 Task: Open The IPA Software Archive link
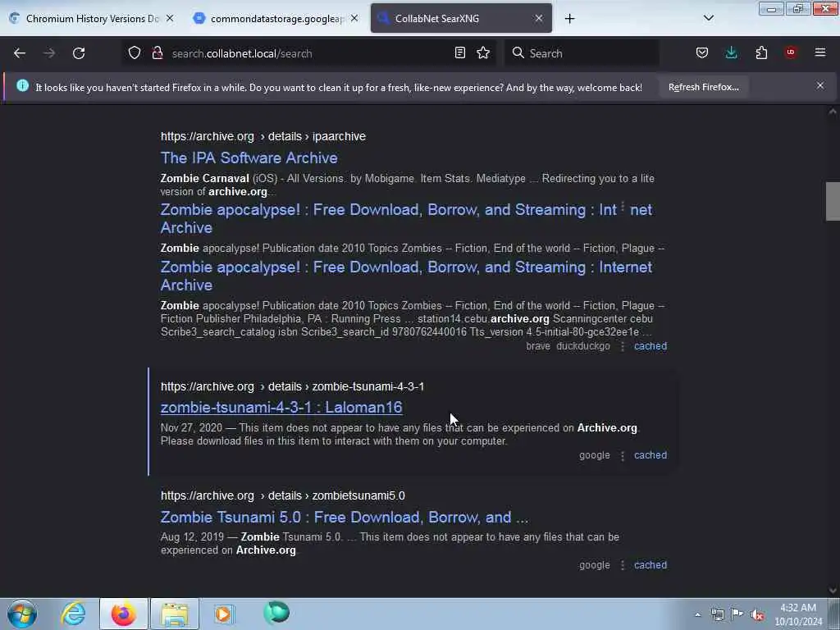[249, 158]
